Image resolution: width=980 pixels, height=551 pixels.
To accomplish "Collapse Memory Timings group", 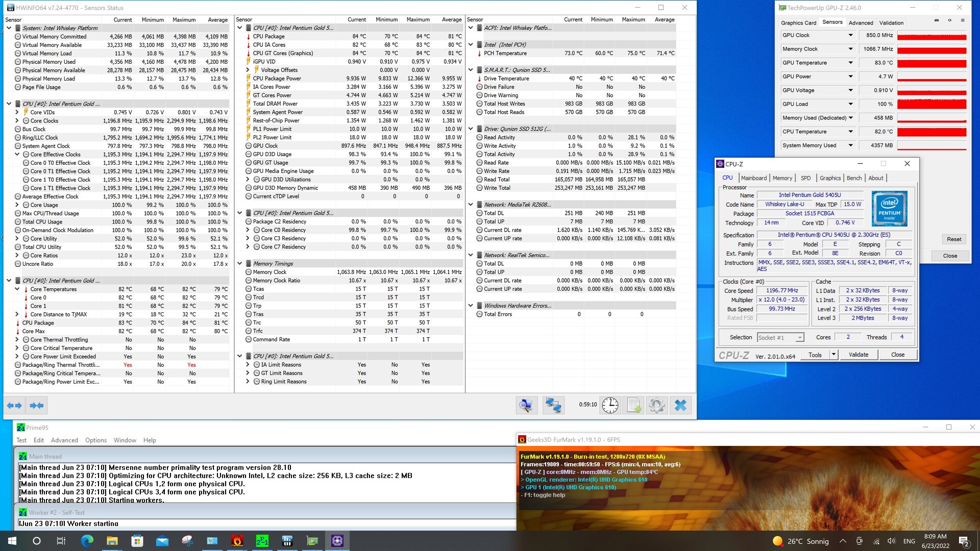I will 240,264.
